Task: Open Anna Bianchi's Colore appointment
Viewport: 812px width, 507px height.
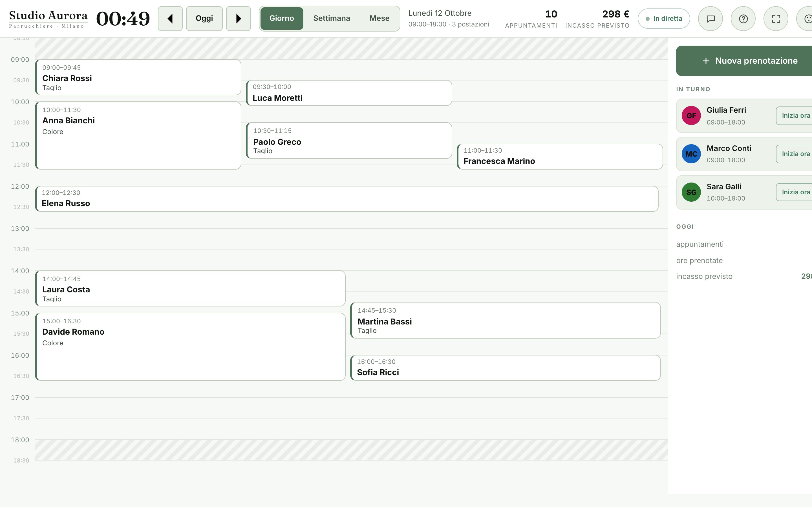Action: (x=138, y=135)
